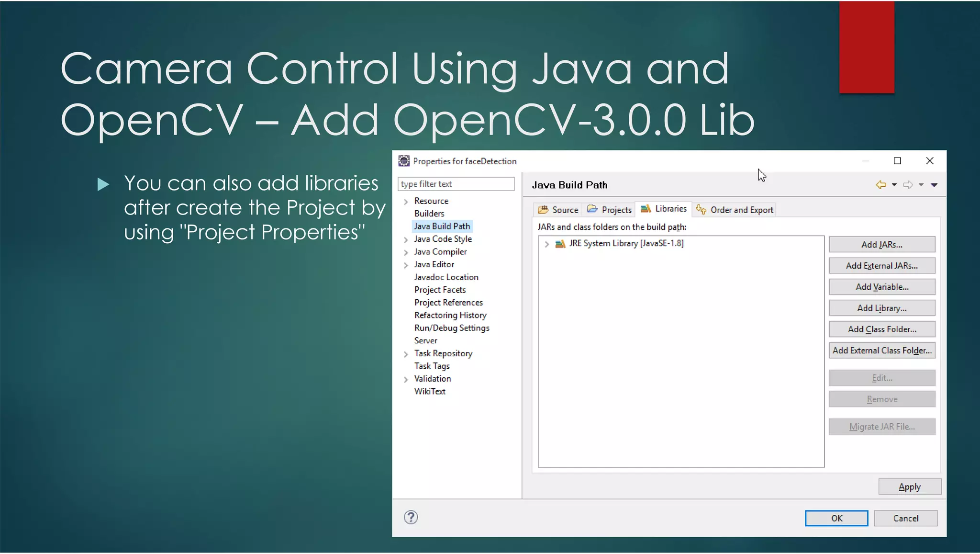This screenshot has height=554, width=980.
Task: Expand the JRE System Library entry
Action: pos(546,244)
